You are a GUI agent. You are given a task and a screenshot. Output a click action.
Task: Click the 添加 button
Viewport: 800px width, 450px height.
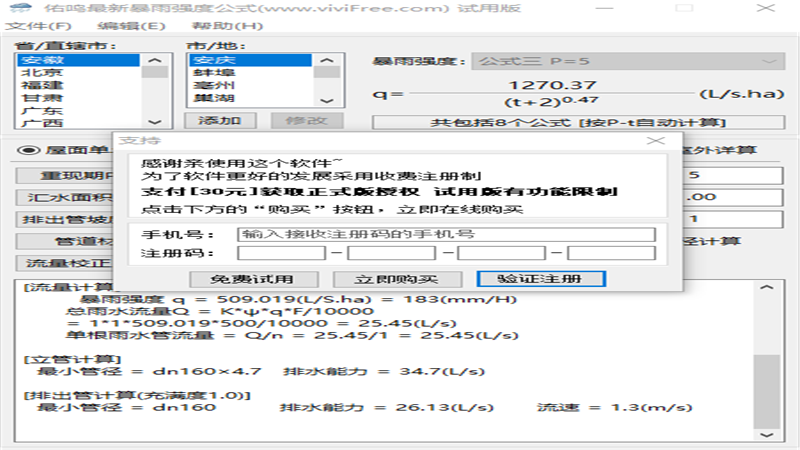point(221,121)
